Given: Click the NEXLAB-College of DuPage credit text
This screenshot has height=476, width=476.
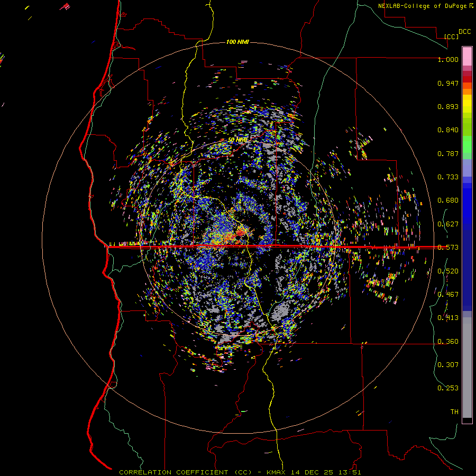Looking at the screenshot, I should click(x=422, y=6).
